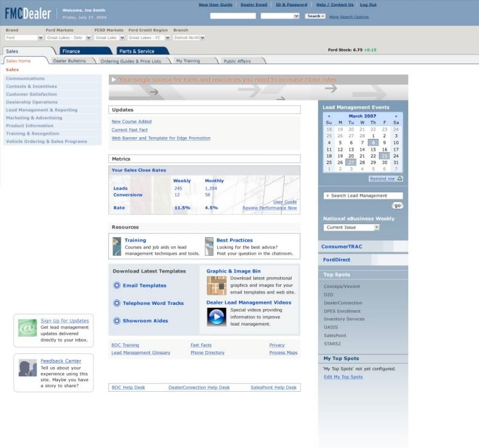The width and height of the screenshot is (479, 448).
Task: Open the Dealer Email link
Action: [254, 5]
